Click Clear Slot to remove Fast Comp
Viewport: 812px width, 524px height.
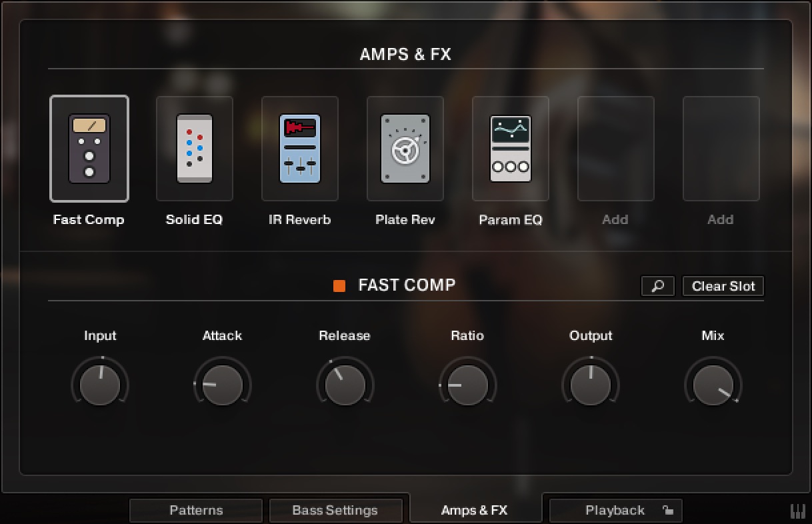pyautogui.click(x=723, y=286)
